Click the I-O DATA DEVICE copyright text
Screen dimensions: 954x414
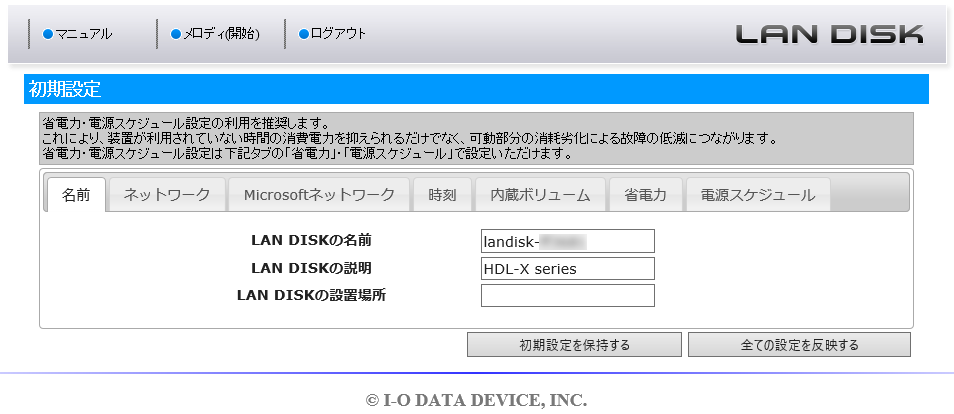point(476,400)
